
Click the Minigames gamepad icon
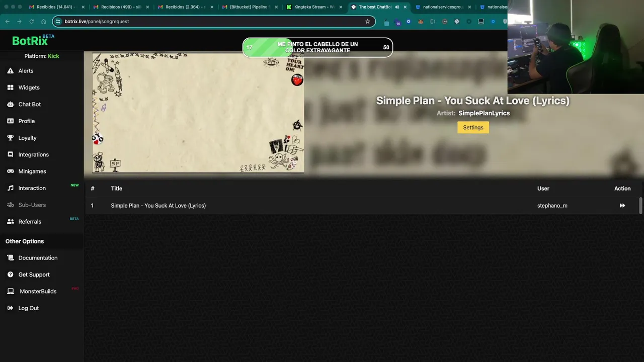(x=10, y=171)
